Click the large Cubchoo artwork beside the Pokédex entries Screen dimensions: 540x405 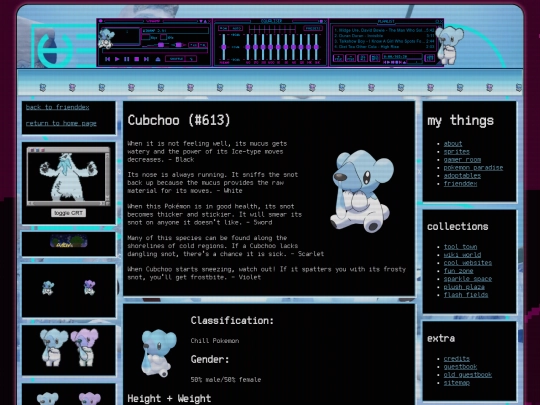361,191
